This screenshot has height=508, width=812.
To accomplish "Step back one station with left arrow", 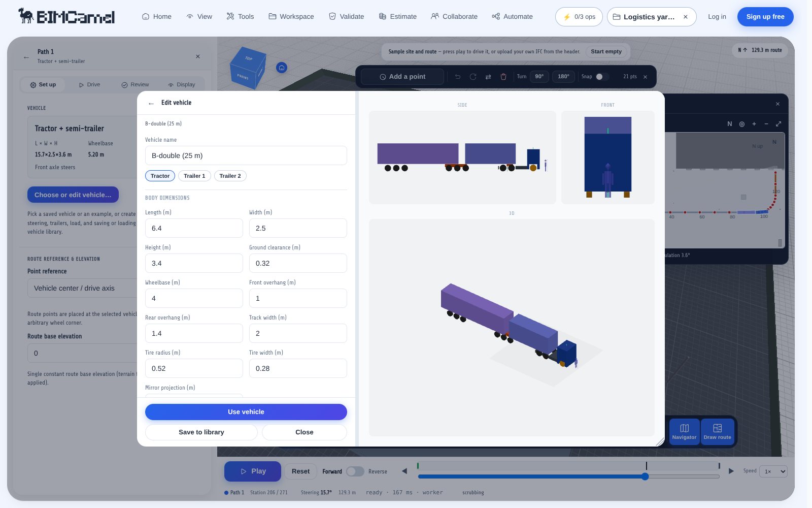I will point(404,471).
